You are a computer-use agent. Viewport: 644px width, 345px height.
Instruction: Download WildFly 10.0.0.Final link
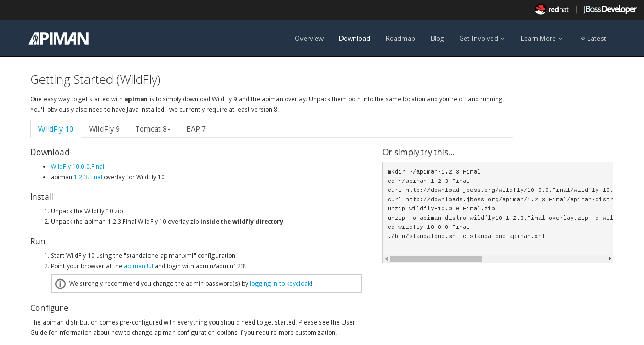(x=77, y=167)
